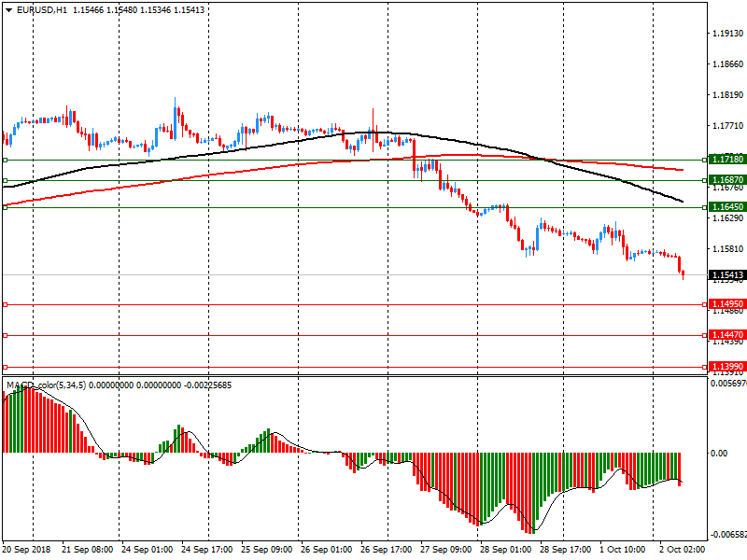Image resolution: width=747 pixels, height=560 pixels.
Task: Click the 26 Sep 17:00 time axis label
Action: [387, 551]
